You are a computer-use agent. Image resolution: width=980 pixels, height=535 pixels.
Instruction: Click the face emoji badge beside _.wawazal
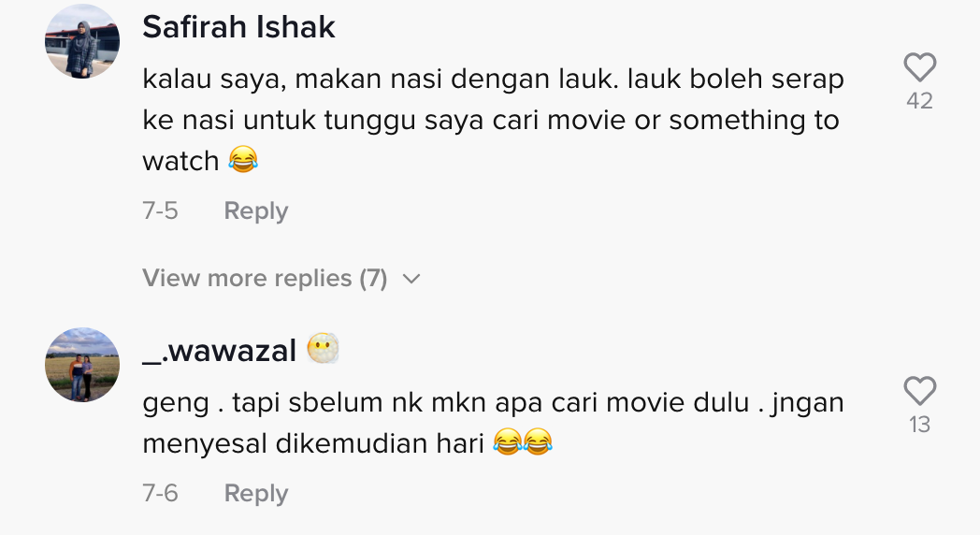(x=323, y=351)
